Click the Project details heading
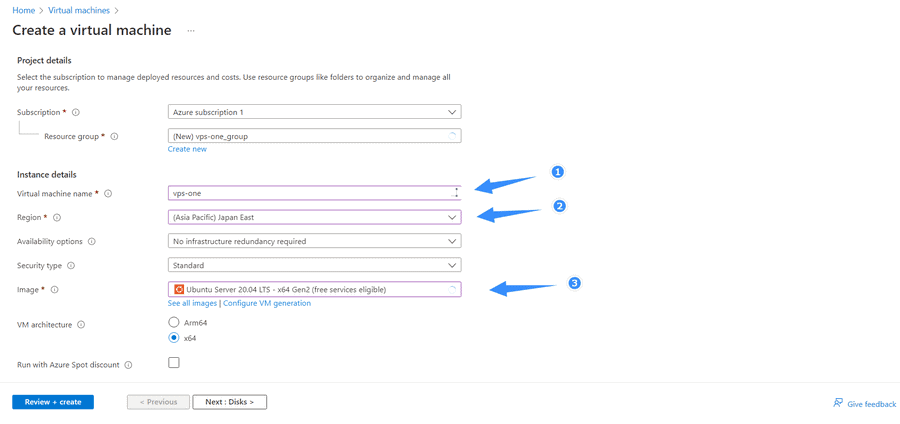The width and height of the screenshot is (900, 424). pyautogui.click(x=44, y=60)
